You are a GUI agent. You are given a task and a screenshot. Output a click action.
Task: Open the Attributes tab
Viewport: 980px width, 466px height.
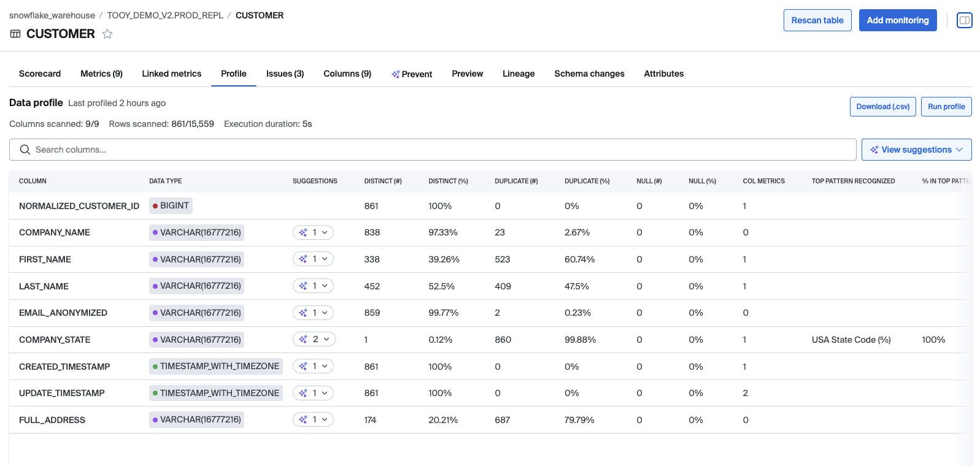click(x=663, y=74)
